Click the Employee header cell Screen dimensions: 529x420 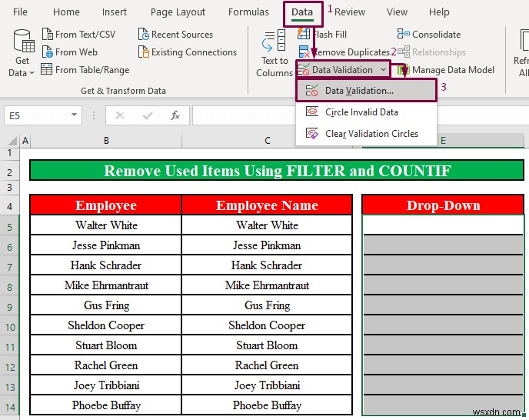(x=106, y=205)
